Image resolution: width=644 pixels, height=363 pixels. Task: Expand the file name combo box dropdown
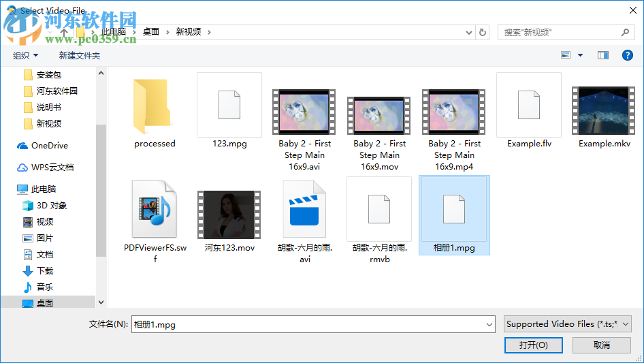click(x=489, y=324)
